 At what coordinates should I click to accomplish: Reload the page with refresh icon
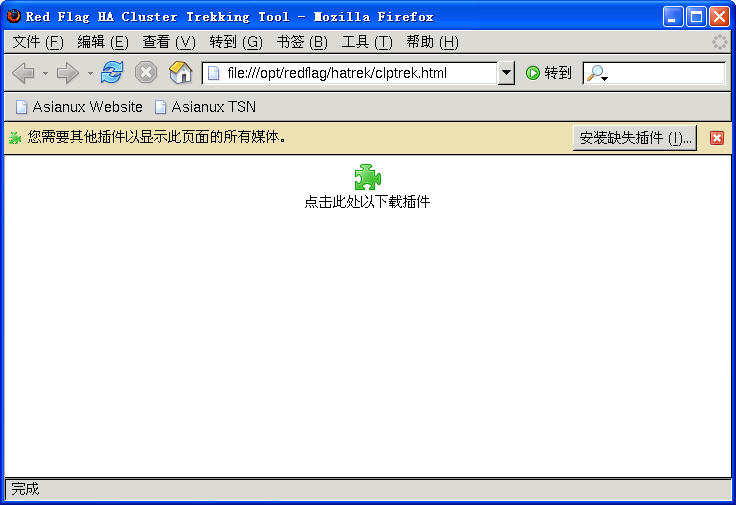(x=112, y=73)
